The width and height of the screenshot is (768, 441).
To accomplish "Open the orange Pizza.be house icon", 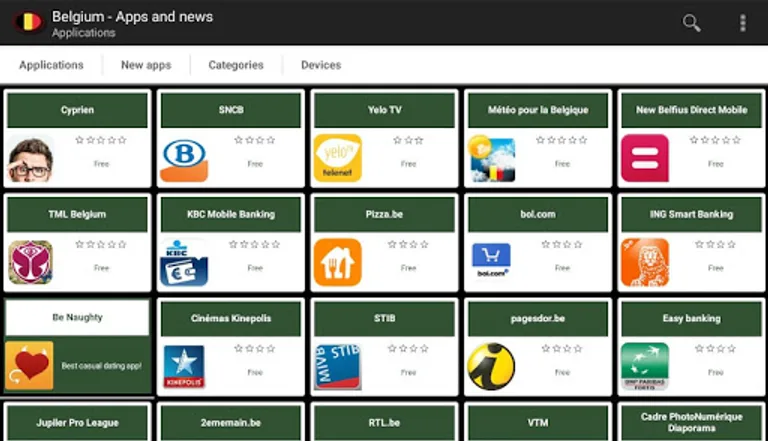I will [x=337, y=263].
